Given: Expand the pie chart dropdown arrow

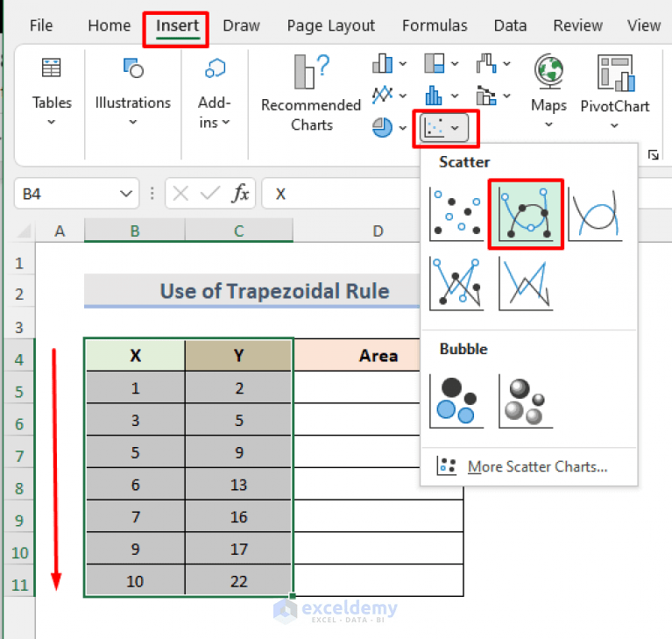Looking at the screenshot, I should point(403,128).
